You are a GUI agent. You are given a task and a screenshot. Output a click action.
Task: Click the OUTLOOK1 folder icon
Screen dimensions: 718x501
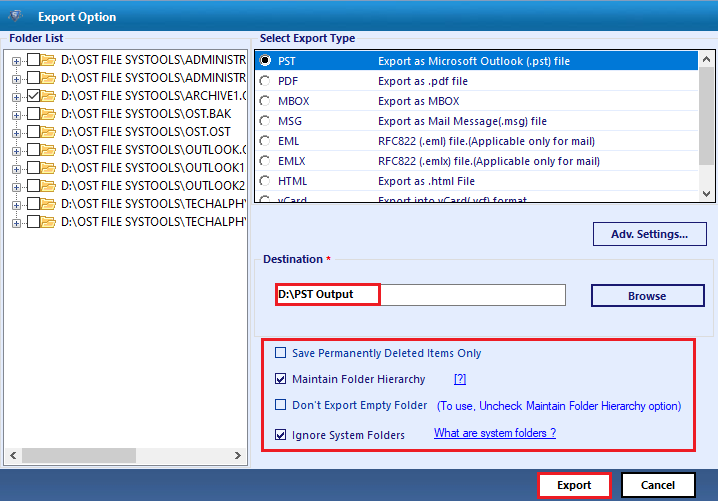coord(49,168)
